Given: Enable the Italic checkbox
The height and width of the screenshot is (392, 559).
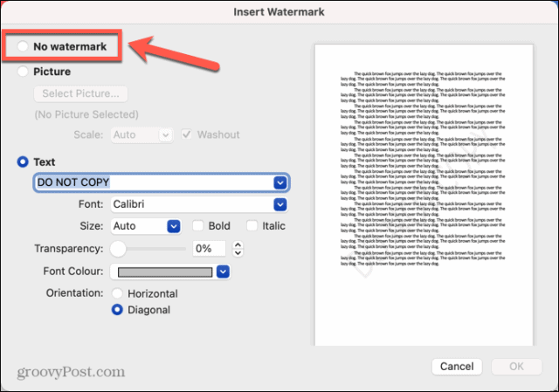Looking at the screenshot, I should tap(252, 226).
